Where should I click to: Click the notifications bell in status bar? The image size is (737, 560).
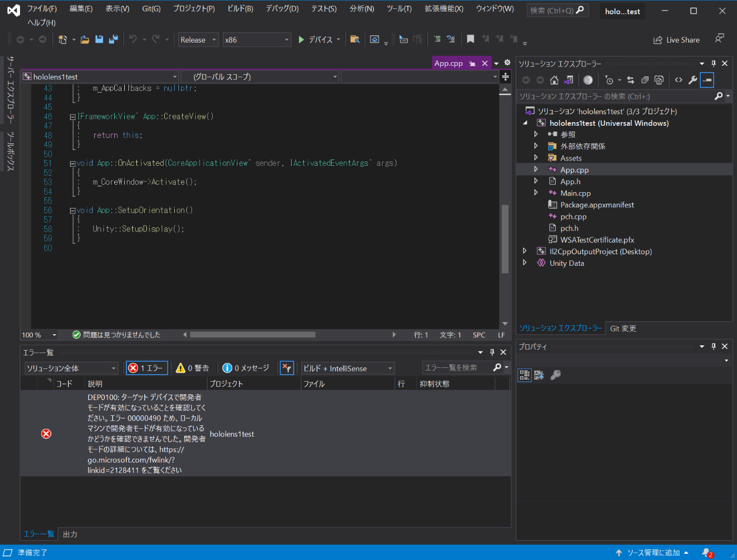707,553
